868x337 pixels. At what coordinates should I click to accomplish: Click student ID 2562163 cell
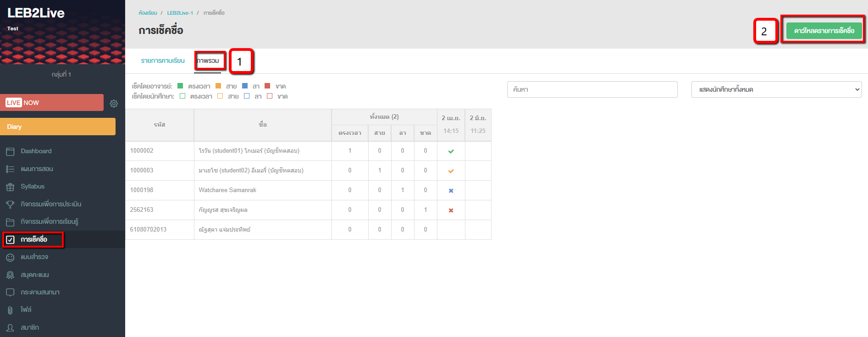coord(160,210)
